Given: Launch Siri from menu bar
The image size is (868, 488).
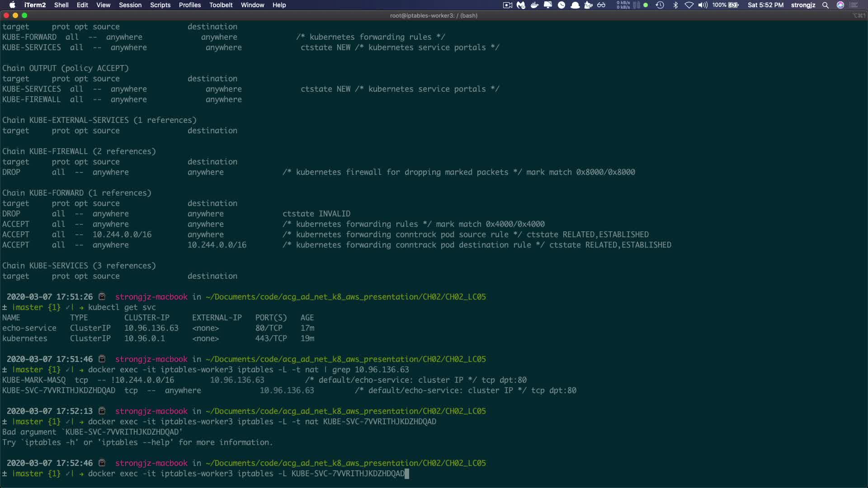Looking at the screenshot, I should (840, 5).
